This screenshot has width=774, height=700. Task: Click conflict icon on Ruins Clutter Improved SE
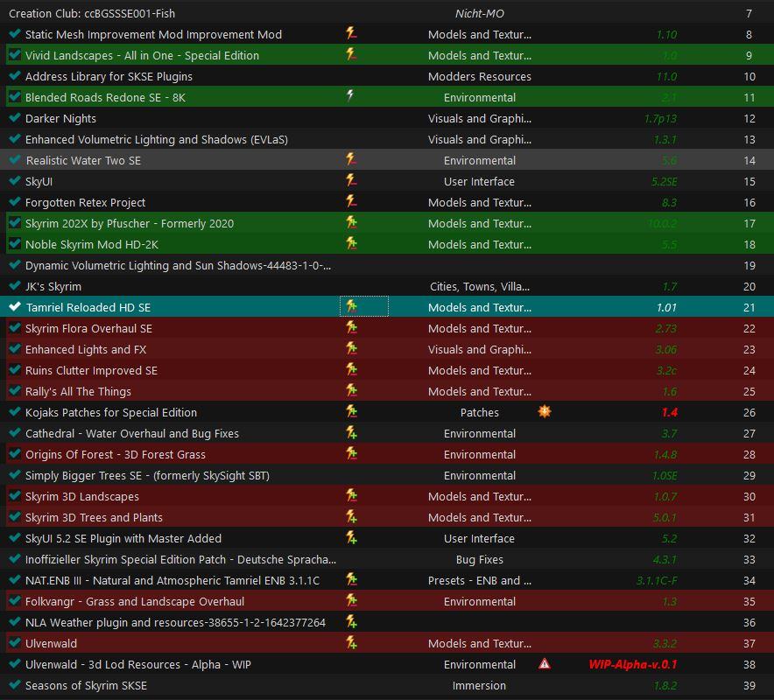click(351, 369)
